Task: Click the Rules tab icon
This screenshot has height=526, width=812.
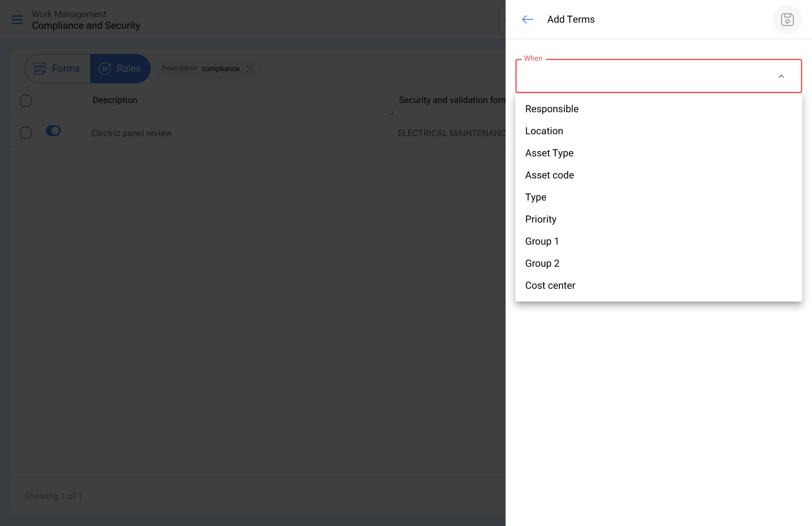Action: pyautogui.click(x=105, y=69)
